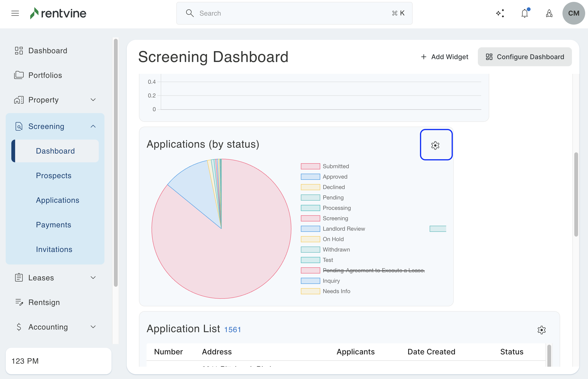588x379 pixels.
Task: Click the rocket icon in header
Action: pos(549,13)
